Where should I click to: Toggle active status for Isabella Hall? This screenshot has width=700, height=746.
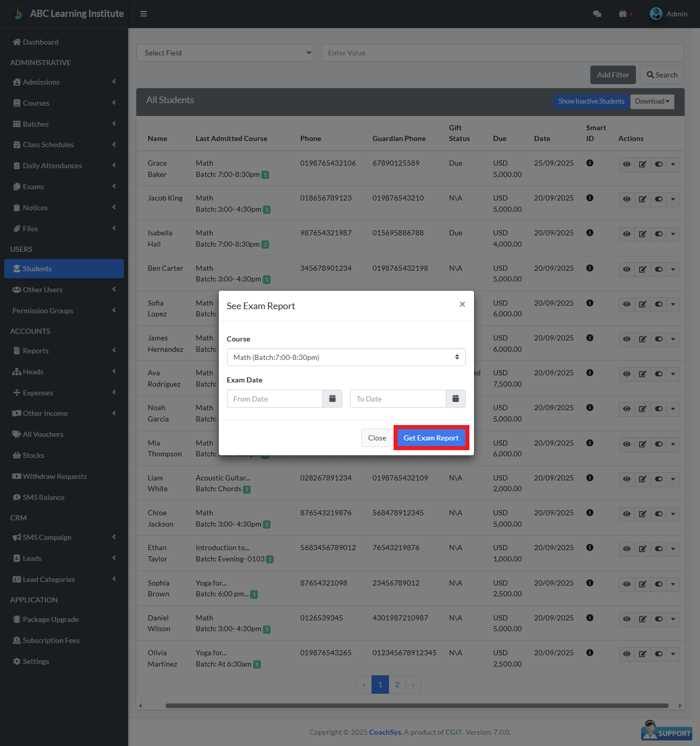658,234
